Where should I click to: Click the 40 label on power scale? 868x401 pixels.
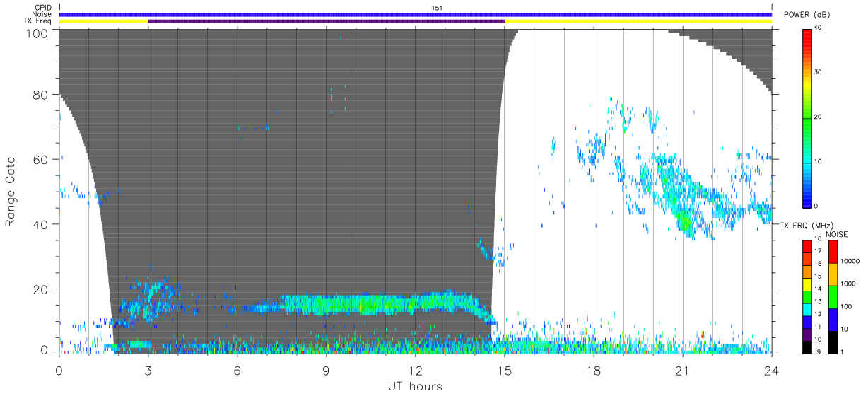pyautogui.click(x=819, y=28)
